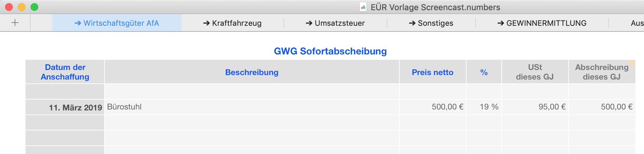Image resolution: width=644 pixels, height=154 pixels.
Task: Switch to the Kraftfahrzeug sheet tab
Action: pos(232,23)
